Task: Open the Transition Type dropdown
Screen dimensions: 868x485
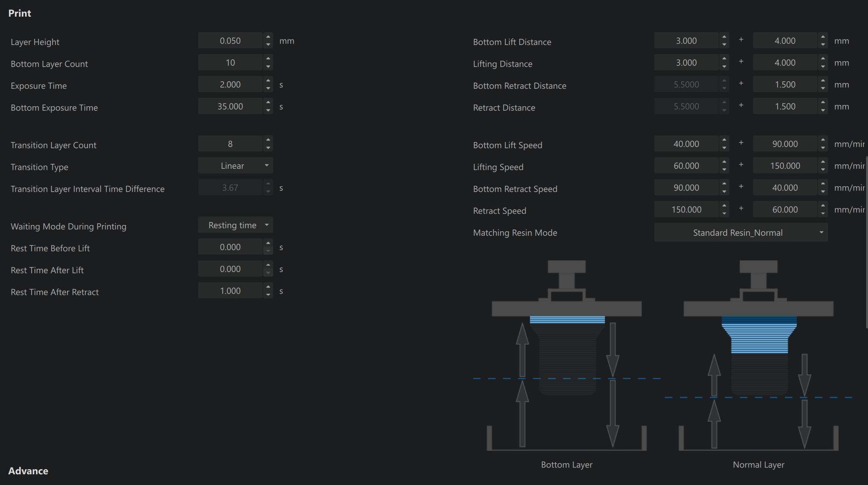Action: (x=235, y=166)
